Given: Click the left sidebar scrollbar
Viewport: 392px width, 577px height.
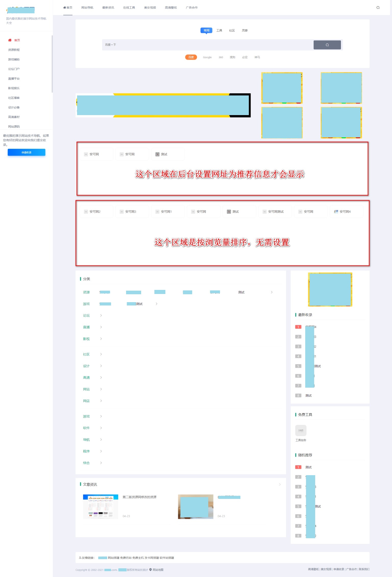Looking at the screenshot, I should click(x=52, y=64).
